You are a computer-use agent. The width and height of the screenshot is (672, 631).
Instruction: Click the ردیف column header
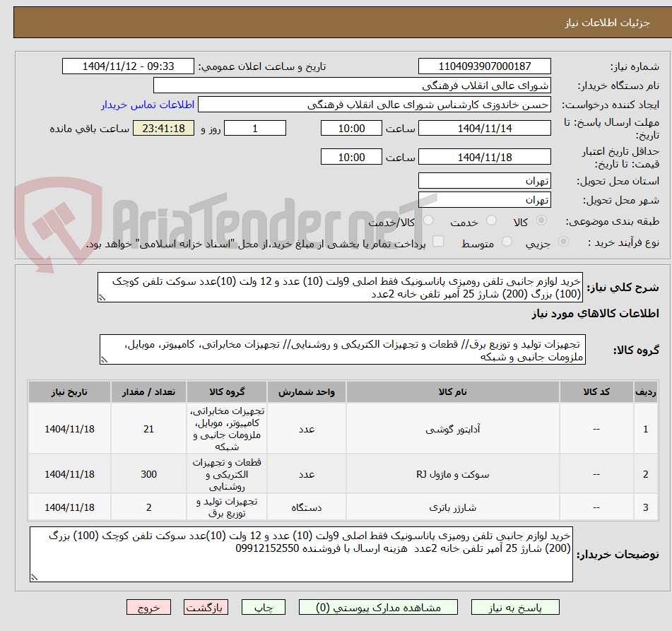(x=645, y=391)
